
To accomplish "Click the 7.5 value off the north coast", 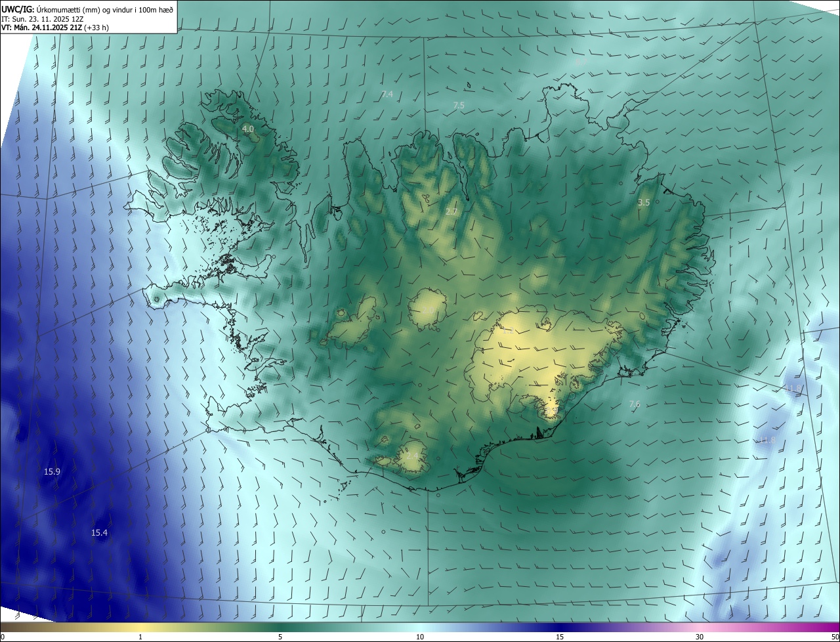I will pos(459,105).
